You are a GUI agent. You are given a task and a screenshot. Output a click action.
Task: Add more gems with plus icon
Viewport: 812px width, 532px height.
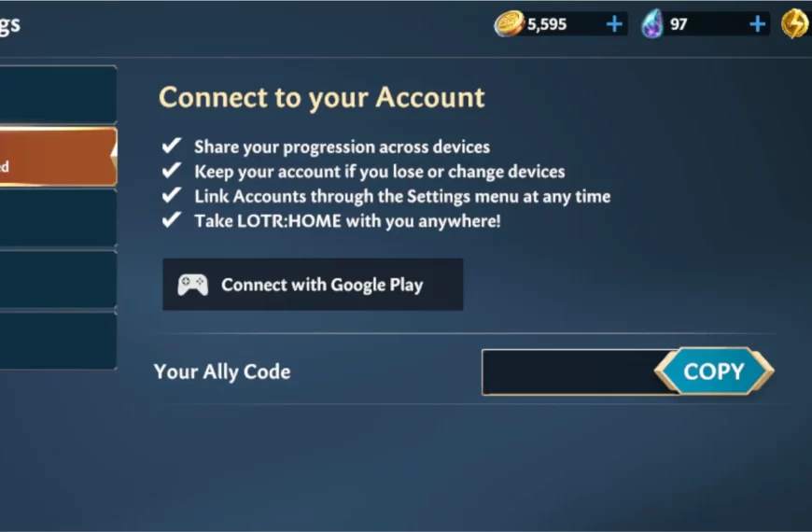[x=757, y=24]
